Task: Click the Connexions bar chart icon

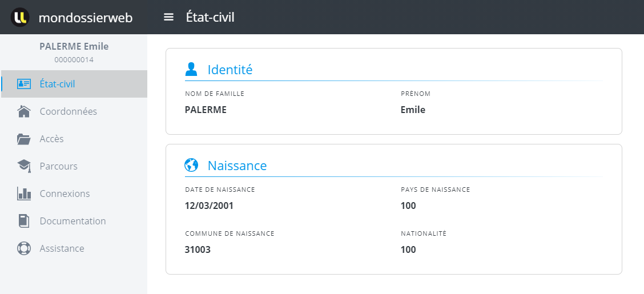Action: pyautogui.click(x=24, y=194)
